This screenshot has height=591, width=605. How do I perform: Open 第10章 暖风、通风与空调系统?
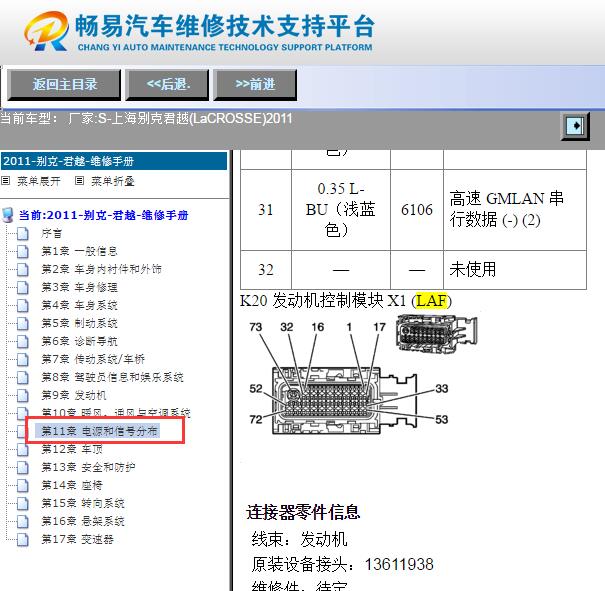coord(116,413)
